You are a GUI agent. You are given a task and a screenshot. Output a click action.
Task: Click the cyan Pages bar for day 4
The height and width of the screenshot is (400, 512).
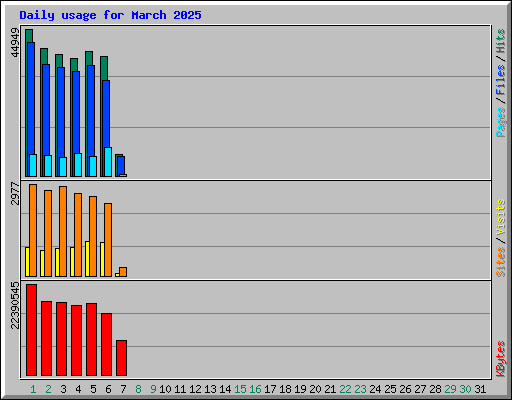pos(78,165)
